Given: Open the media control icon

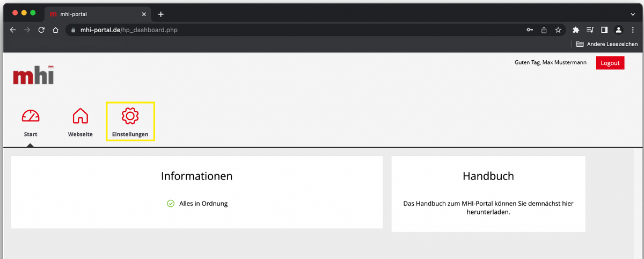Looking at the screenshot, I should (x=590, y=30).
